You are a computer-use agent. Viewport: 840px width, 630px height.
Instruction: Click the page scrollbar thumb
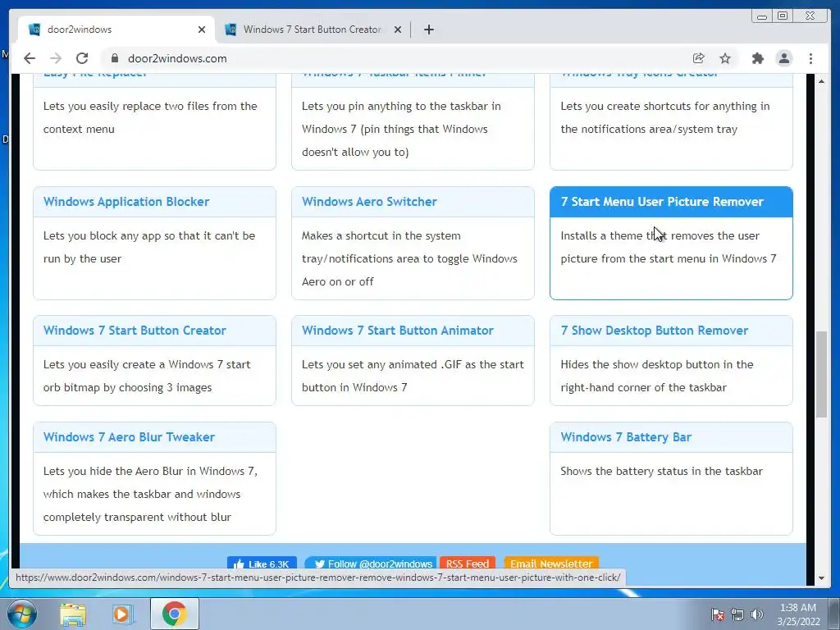coord(821,374)
